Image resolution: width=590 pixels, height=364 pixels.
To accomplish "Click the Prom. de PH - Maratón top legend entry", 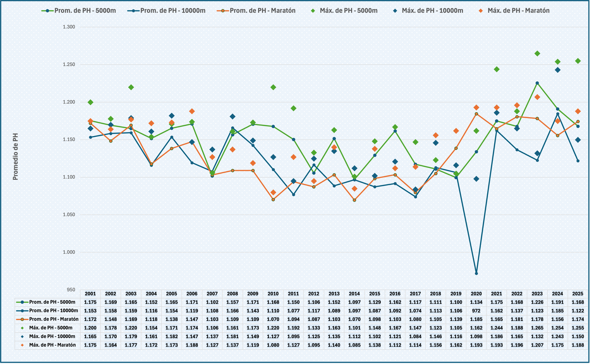I will point(262,11).
